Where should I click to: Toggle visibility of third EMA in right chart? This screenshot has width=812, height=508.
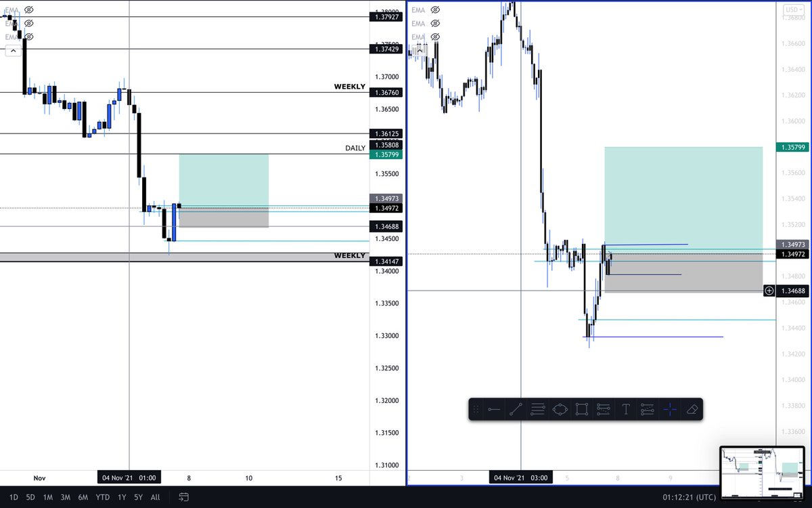(435, 37)
